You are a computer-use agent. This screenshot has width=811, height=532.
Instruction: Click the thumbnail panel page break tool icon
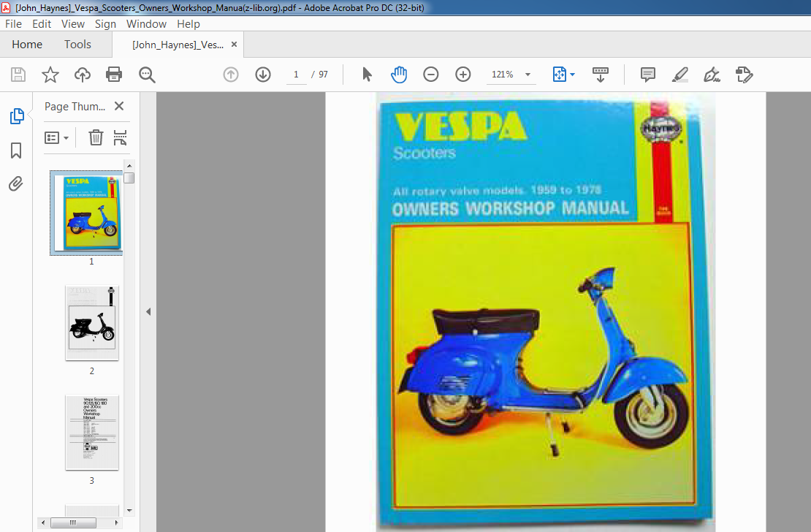point(120,137)
